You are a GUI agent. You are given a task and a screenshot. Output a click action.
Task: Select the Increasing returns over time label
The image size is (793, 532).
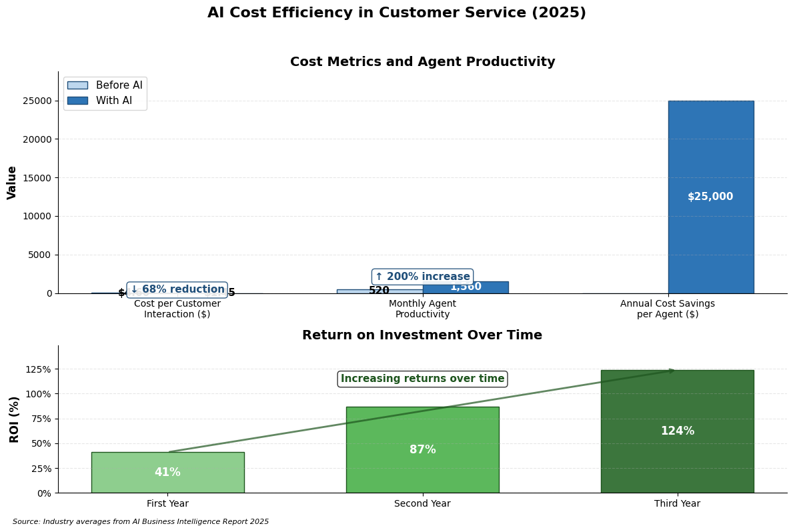click(x=422, y=379)
